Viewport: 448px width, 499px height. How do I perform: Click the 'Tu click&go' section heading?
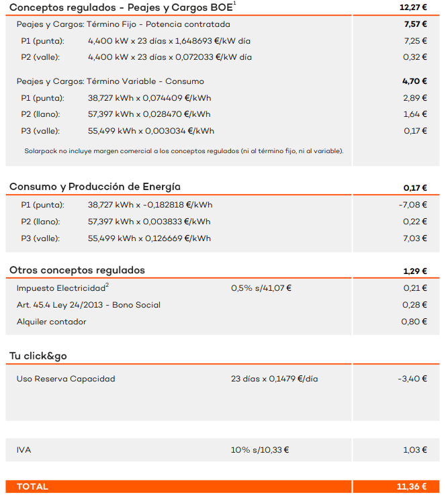38,356
